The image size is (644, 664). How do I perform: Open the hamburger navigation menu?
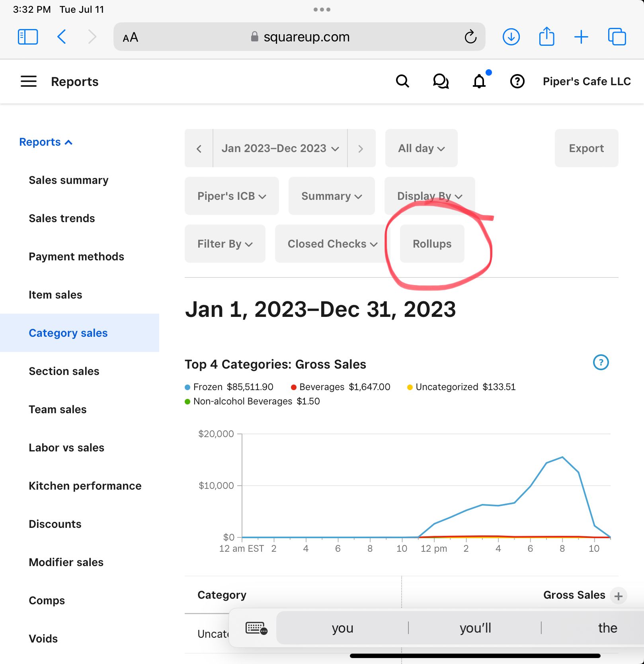tap(29, 82)
